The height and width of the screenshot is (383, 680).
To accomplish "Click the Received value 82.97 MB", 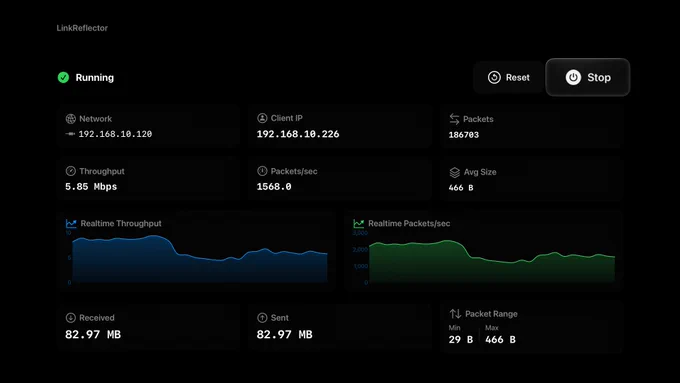I will 93,334.
